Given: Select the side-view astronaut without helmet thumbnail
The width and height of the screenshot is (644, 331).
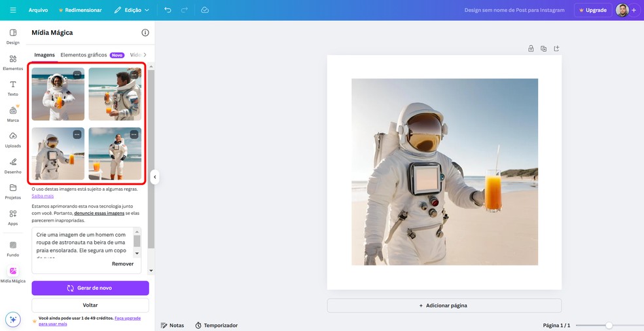Looking at the screenshot, I should tap(115, 94).
